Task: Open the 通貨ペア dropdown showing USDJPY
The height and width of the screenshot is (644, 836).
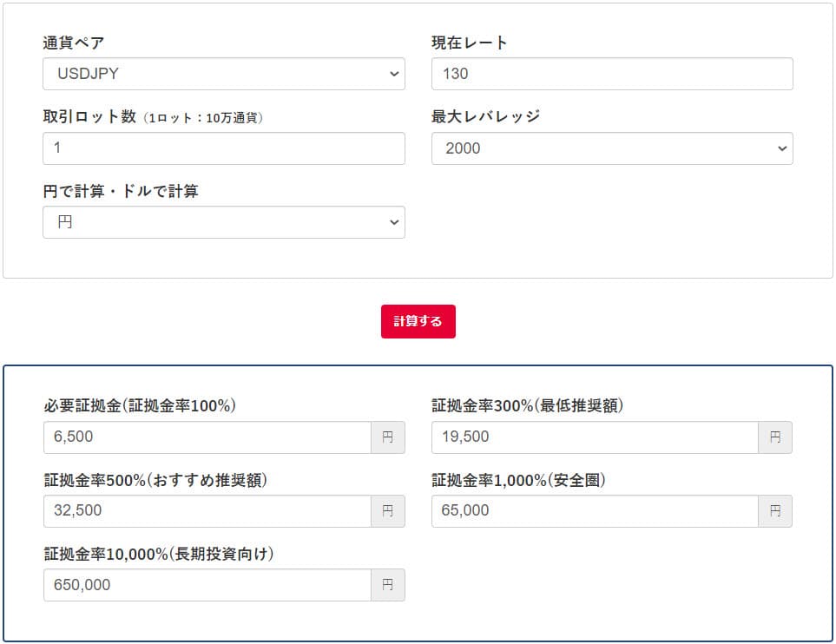Action: (223, 74)
